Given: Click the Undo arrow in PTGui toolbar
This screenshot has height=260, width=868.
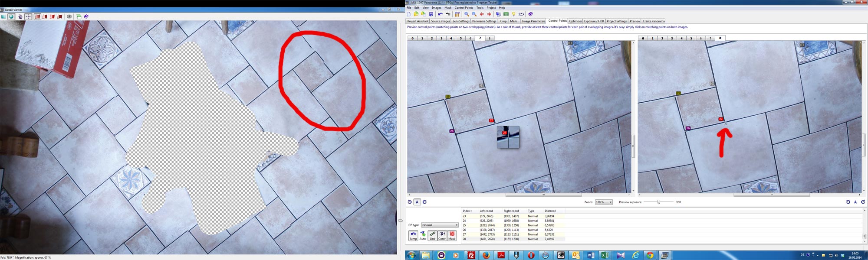Looking at the screenshot, I should coord(440,14).
